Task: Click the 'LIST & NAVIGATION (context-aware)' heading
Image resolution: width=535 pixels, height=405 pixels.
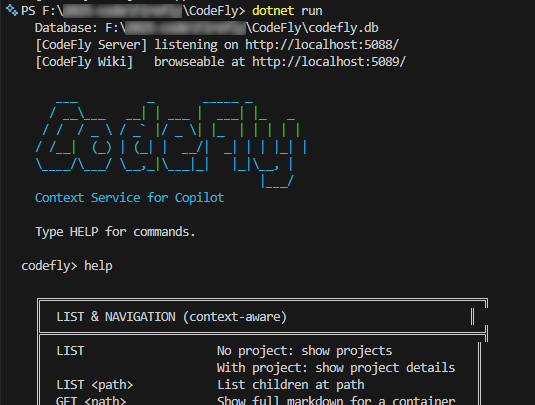Action: pyautogui.click(x=172, y=317)
